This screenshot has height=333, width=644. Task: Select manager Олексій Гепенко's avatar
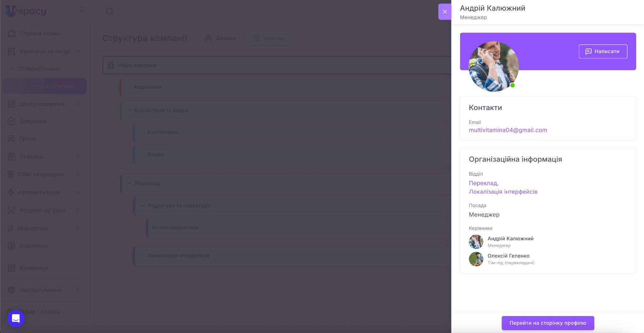tap(476, 259)
